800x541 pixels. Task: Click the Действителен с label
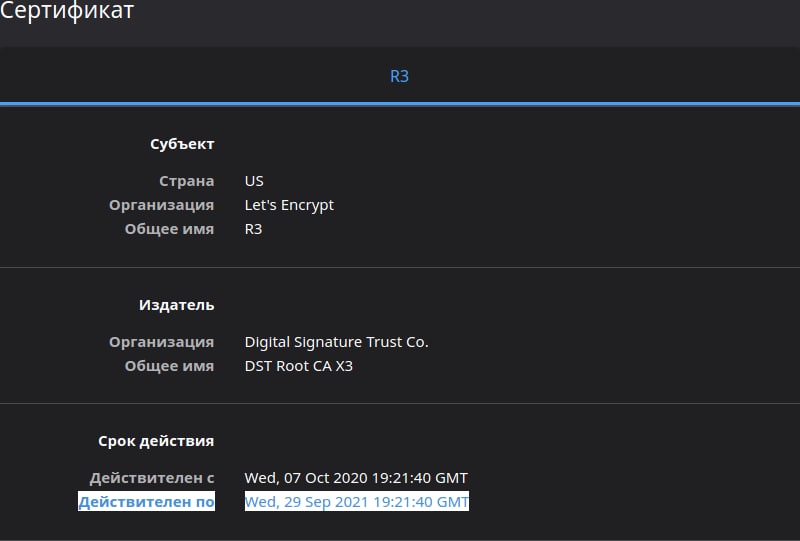coord(152,478)
